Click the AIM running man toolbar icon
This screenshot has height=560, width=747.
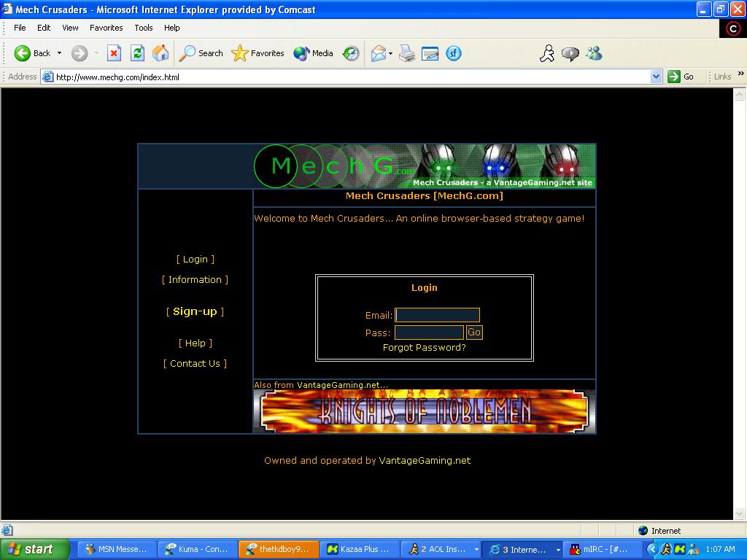click(547, 53)
